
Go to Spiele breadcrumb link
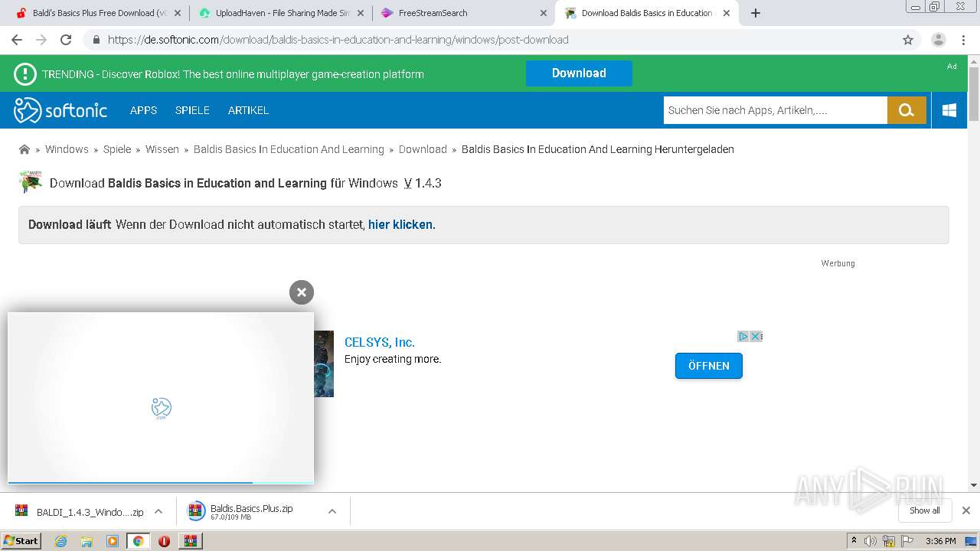117,149
